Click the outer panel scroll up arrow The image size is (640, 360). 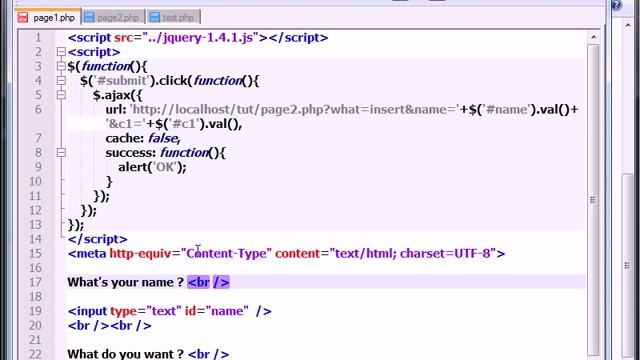(628, 25)
